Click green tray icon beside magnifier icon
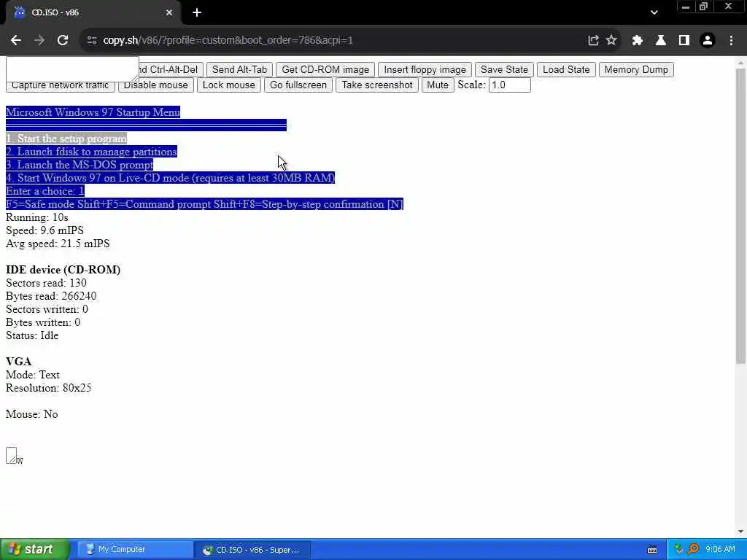 (x=679, y=550)
